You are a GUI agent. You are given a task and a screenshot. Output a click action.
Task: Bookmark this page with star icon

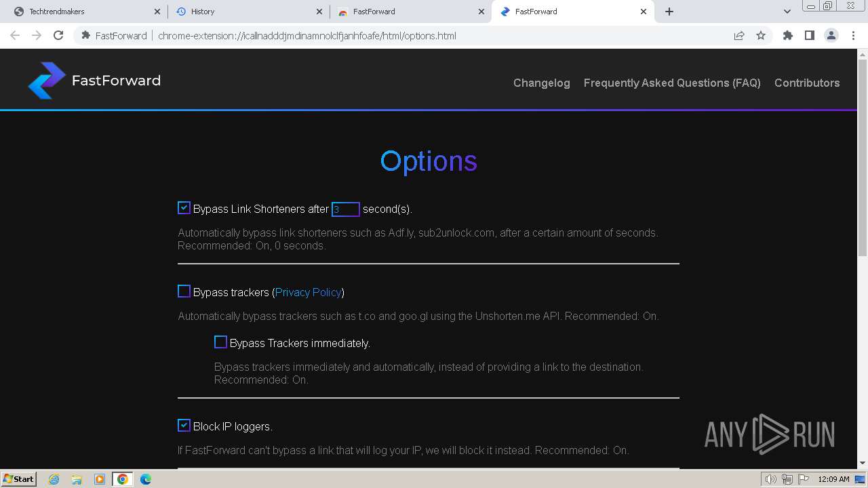761,35
